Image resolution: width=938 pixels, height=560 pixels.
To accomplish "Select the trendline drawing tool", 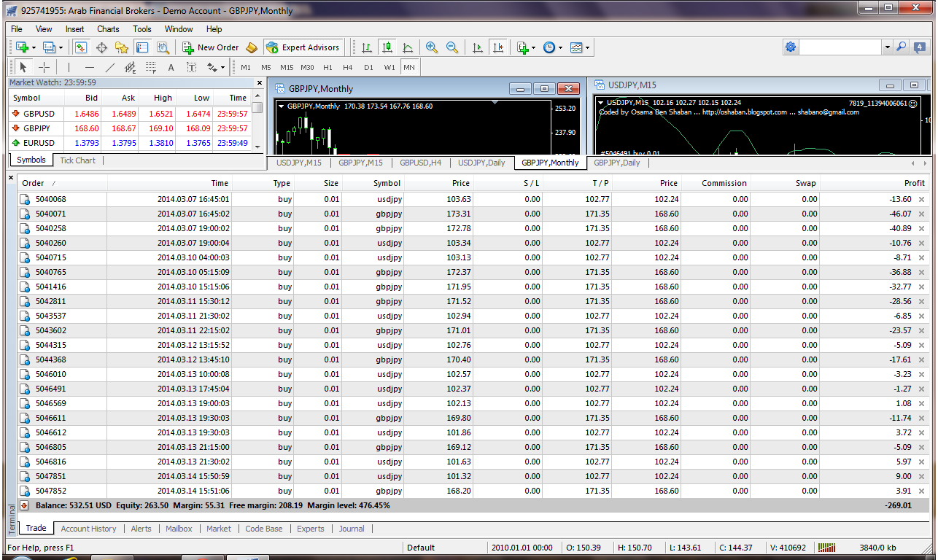I will (110, 67).
